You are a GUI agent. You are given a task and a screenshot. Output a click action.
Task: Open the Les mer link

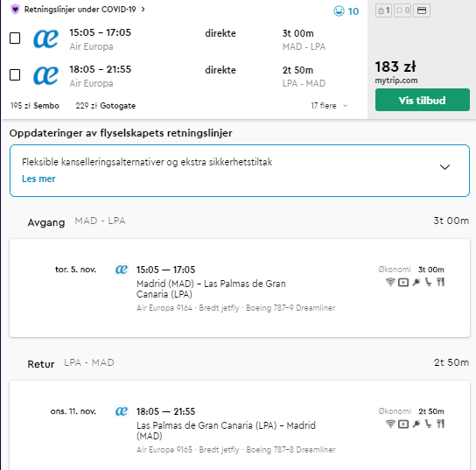pos(38,179)
